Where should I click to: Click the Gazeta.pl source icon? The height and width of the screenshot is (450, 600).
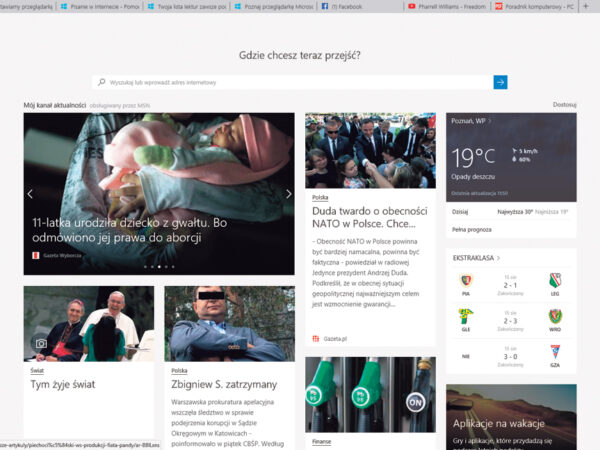[316, 339]
